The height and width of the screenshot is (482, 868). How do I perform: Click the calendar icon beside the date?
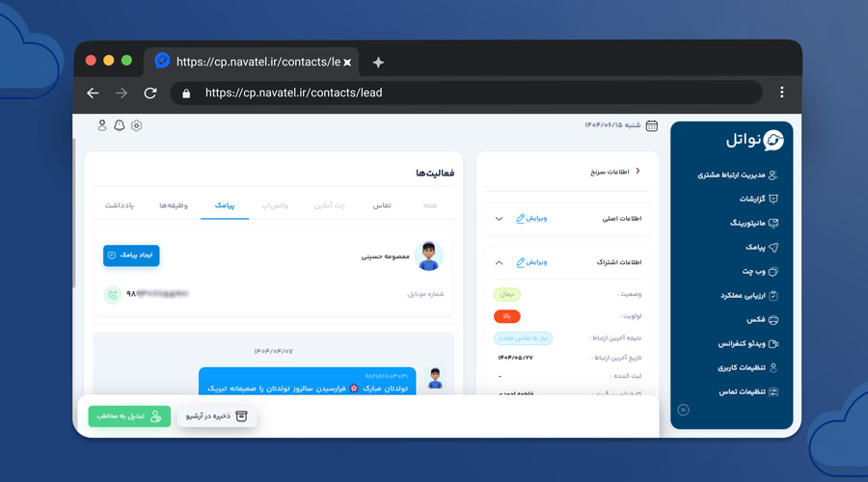[x=652, y=125]
